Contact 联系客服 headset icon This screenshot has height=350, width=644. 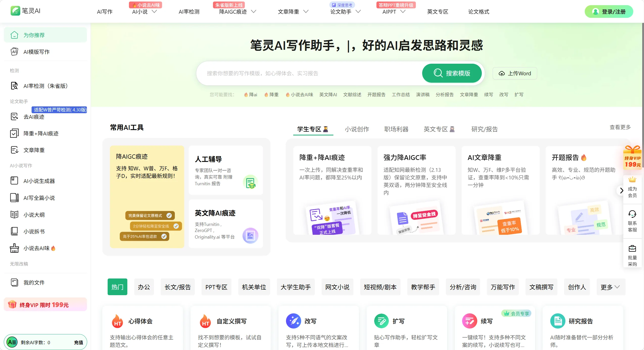632,214
